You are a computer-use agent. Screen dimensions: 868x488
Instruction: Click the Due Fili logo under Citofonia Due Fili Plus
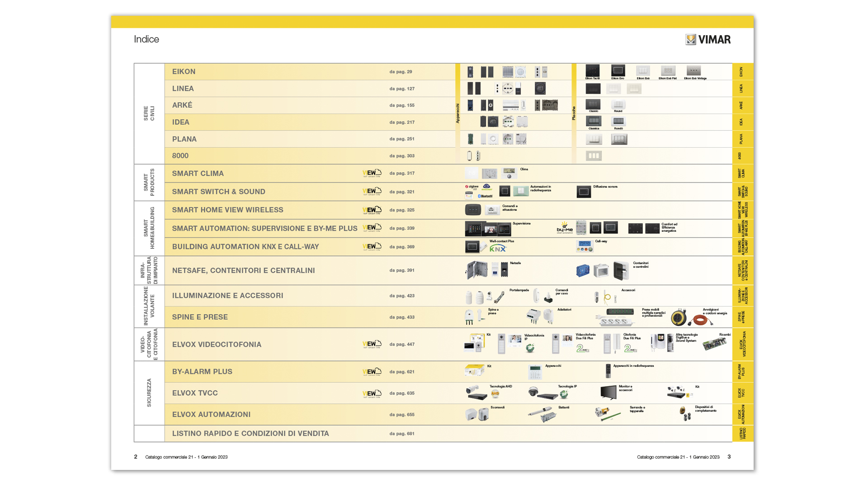(x=631, y=348)
